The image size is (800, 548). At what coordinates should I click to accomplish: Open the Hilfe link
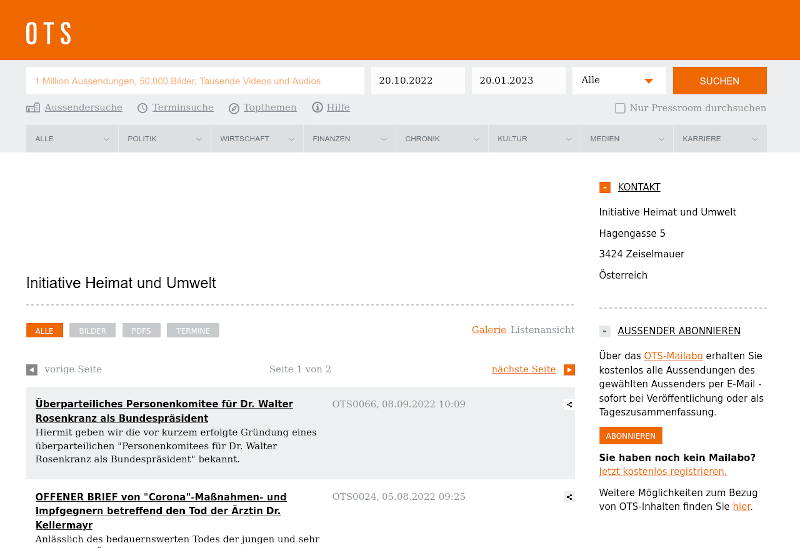tap(338, 108)
